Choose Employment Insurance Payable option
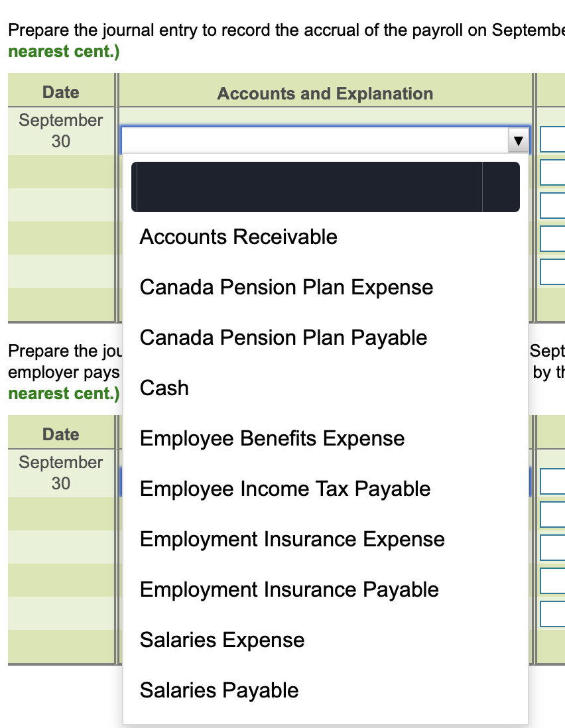 click(x=288, y=589)
